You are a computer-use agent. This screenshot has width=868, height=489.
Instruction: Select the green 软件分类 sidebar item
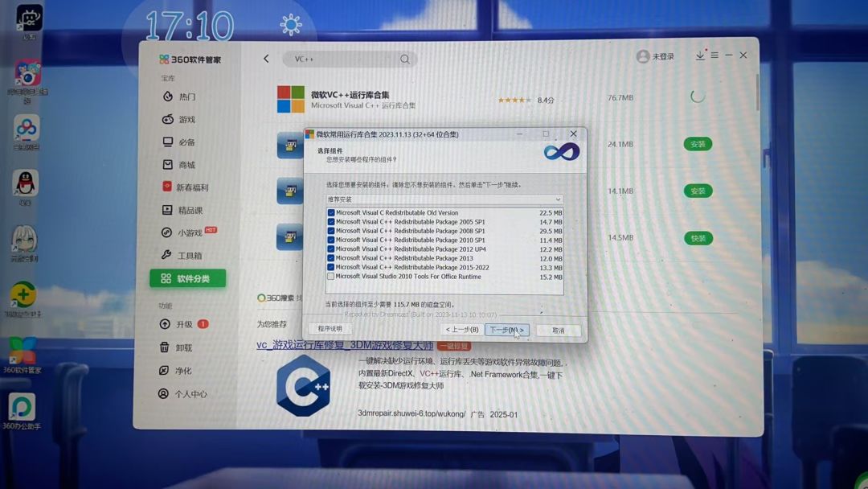click(187, 278)
